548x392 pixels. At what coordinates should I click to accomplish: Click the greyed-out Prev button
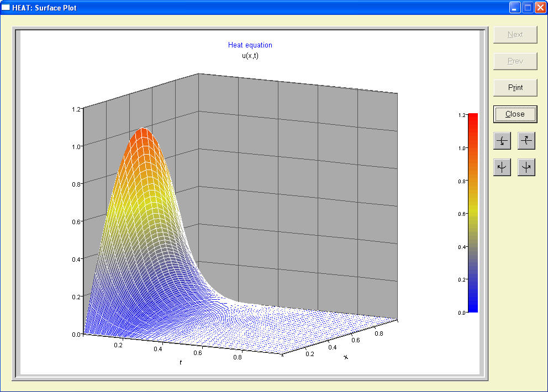pyautogui.click(x=515, y=61)
